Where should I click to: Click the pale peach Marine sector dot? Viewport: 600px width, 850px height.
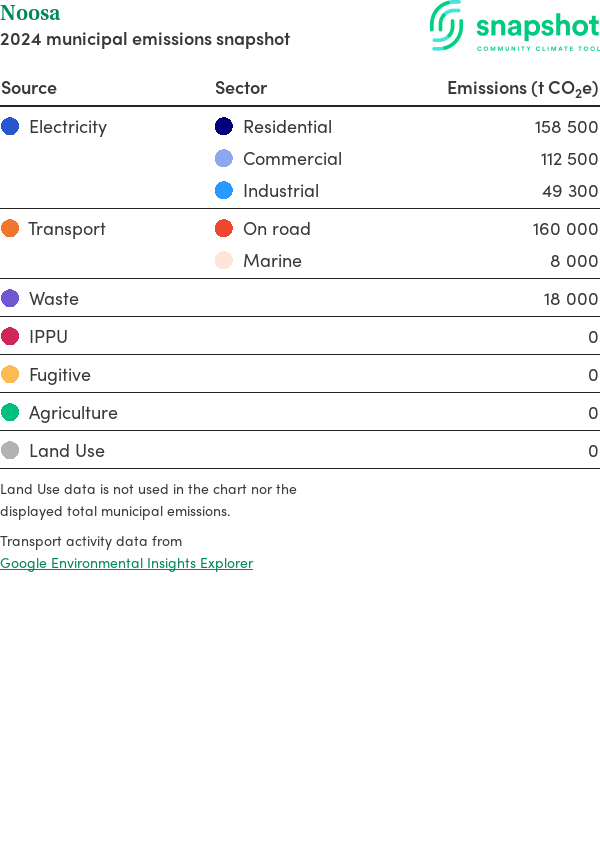pyautogui.click(x=224, y=261)
